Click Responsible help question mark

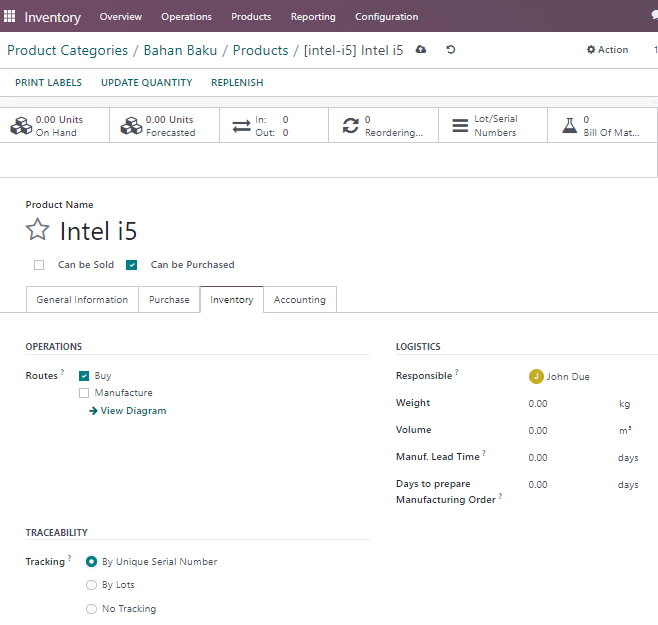pos(457,371)
